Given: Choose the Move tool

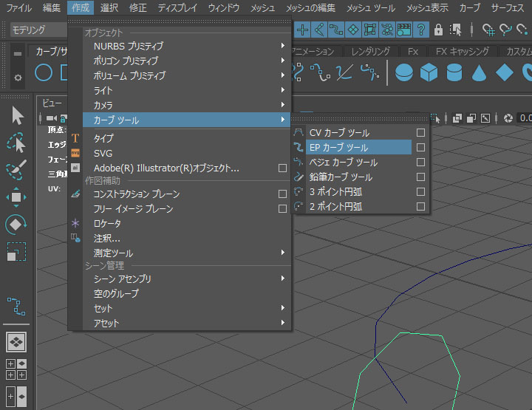Looking at the screenshot, I should 17,197.
